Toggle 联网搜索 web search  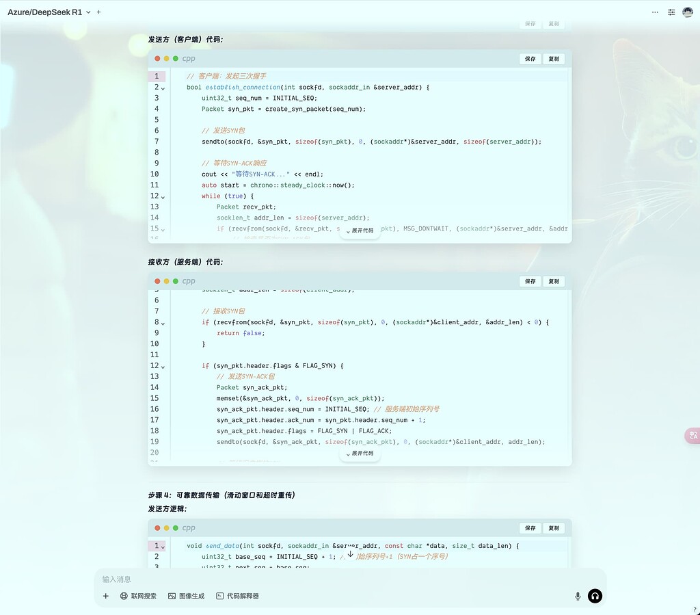(x=138, y=596)
